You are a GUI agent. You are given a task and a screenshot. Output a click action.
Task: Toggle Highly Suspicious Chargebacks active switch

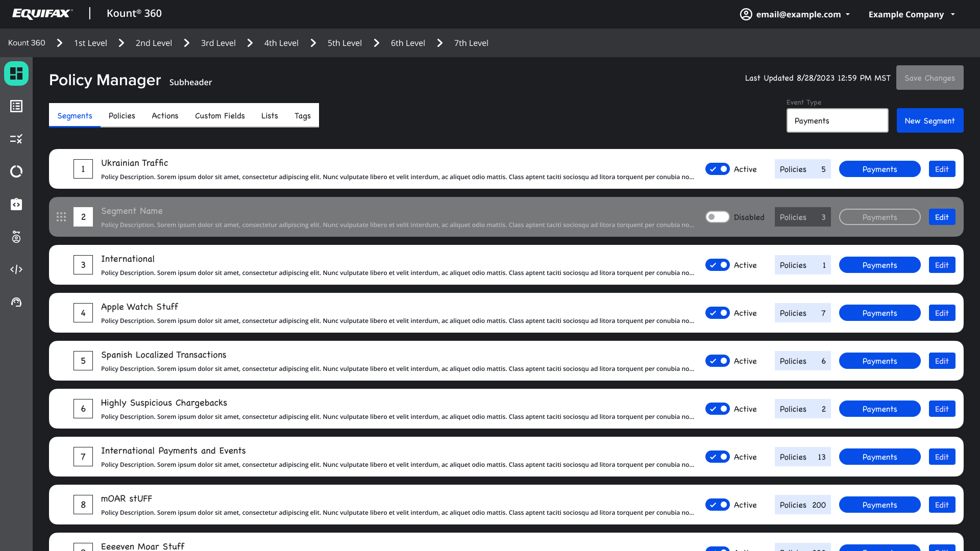[x=718, y=409]
